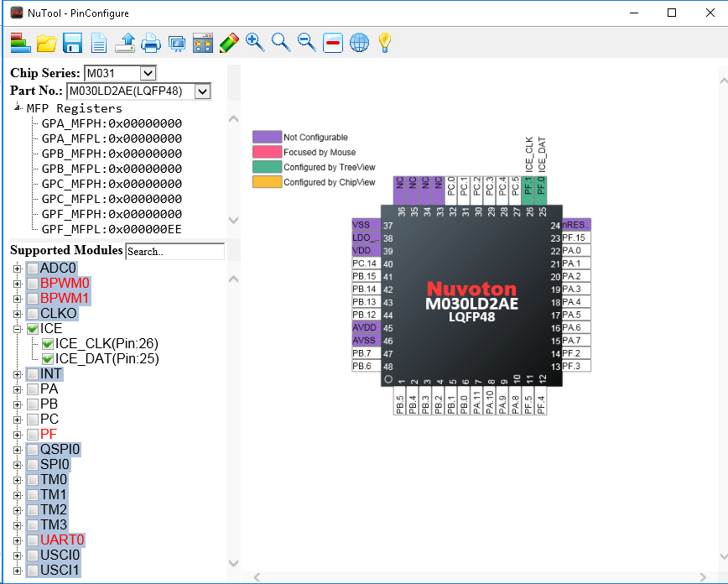This screenshot has width=728, height=584.
Task: Click the module list scroll down arrow
Action: [234, 563]
